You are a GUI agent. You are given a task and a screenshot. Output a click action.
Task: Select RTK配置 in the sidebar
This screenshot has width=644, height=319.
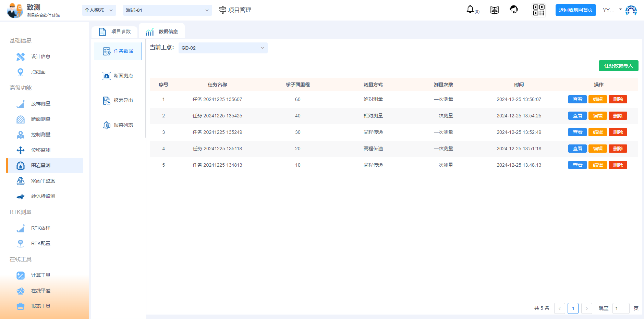[x=40, y=243]
